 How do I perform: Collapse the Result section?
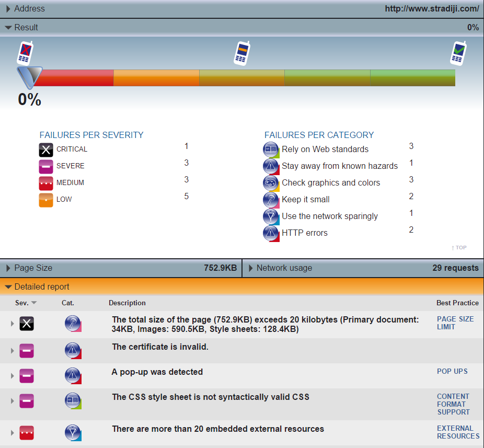point(8,28)
